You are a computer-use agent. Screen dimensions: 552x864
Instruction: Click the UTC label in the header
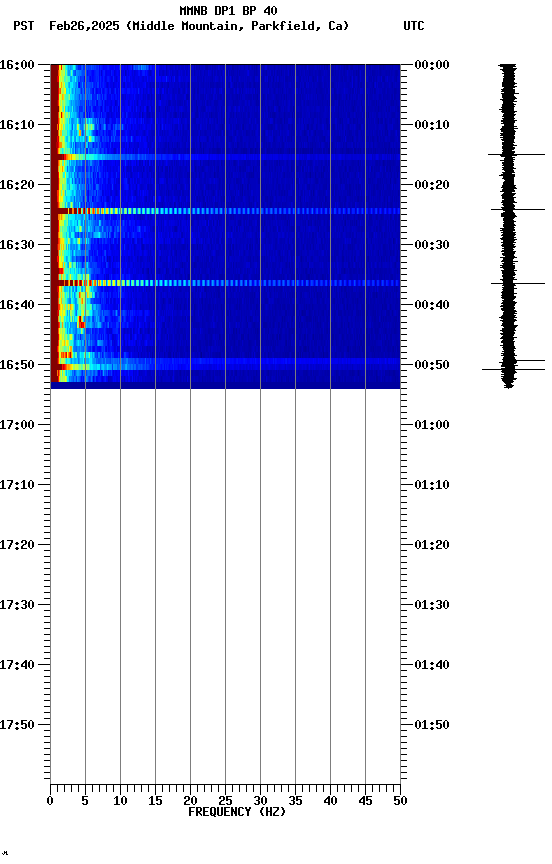pyautogui.click(x=414, y=26)
